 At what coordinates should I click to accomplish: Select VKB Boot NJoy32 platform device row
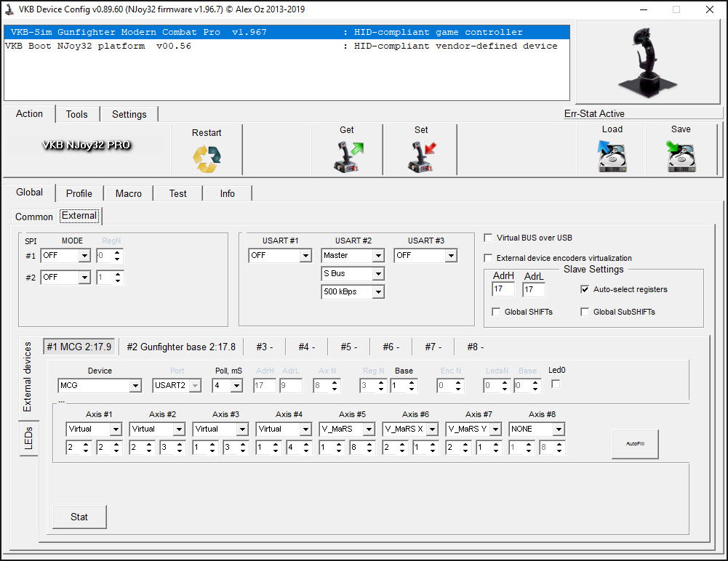[287, 46]
